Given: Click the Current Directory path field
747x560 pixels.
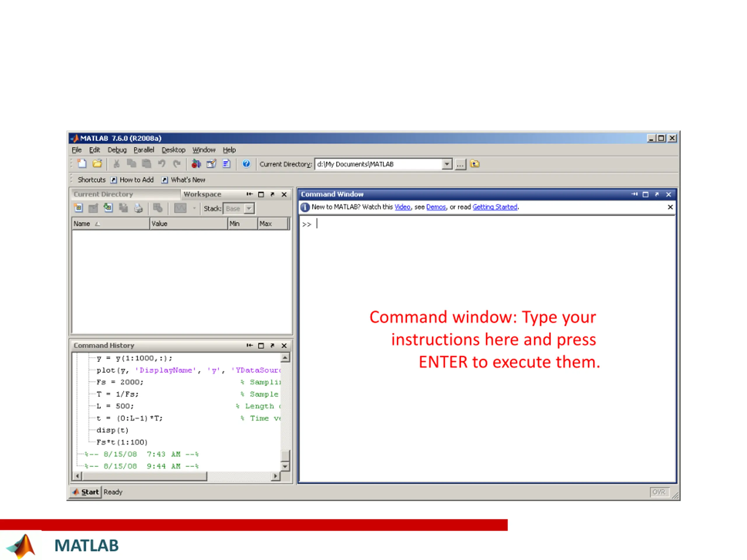Looking at the screenshot, I should point(378,164).
